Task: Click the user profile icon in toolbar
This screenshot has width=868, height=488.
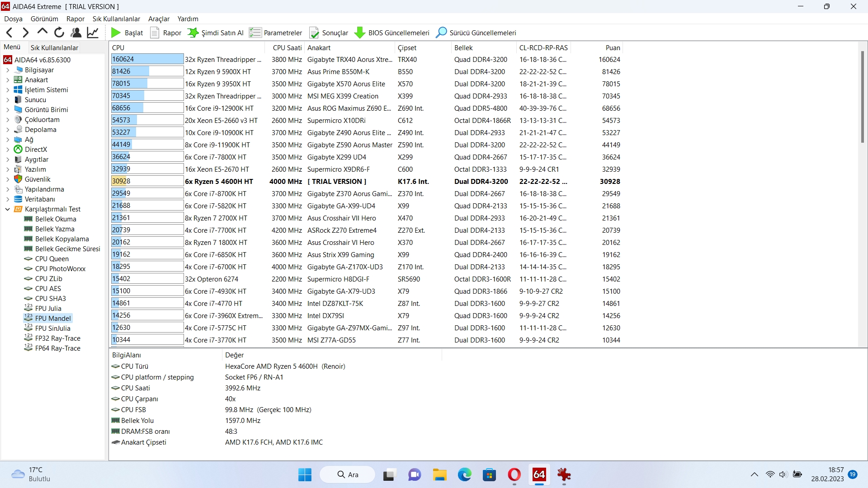Action: coord(76,33)
